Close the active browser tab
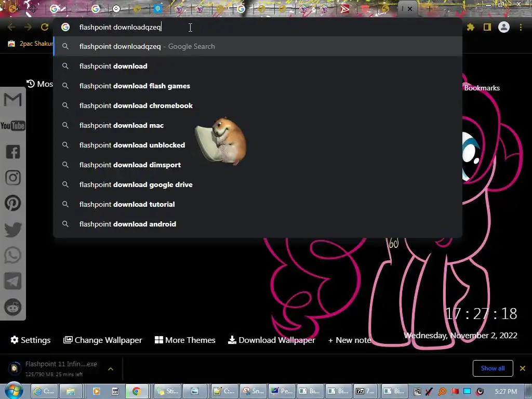Image resolution: width=532 pixels, height=399 pixels. pyautogui.click(x=410, y=9)
